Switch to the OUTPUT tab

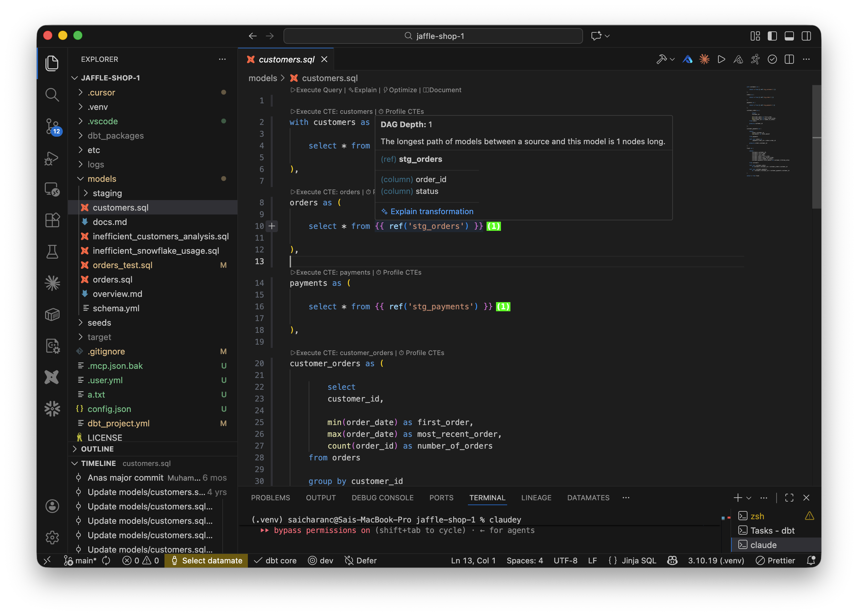point(321,498)
